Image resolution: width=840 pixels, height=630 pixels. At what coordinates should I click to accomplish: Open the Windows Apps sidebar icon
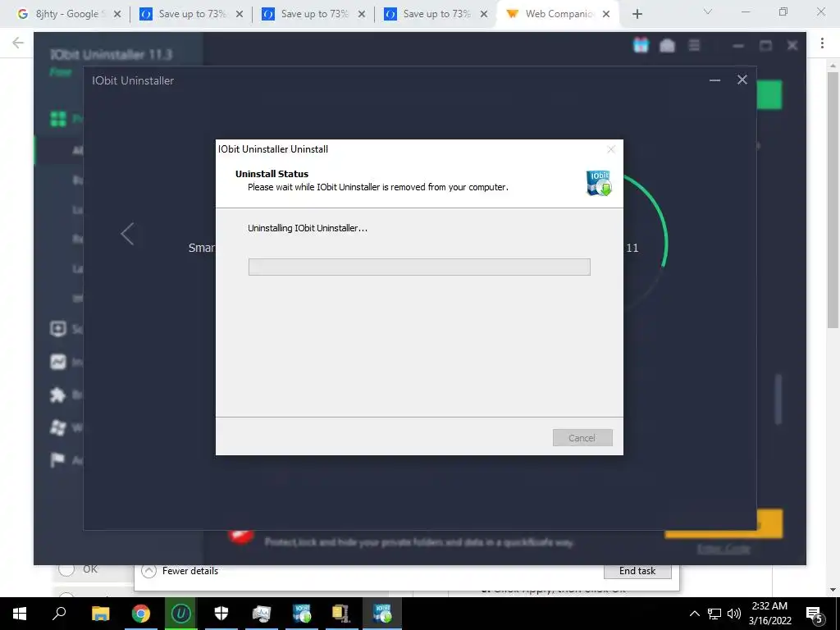[58, 427]
